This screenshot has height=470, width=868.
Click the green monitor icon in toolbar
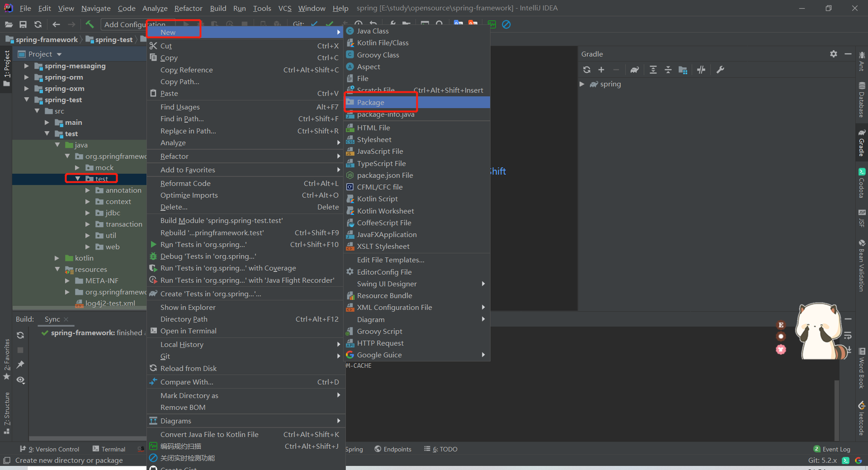pos(492,24)
